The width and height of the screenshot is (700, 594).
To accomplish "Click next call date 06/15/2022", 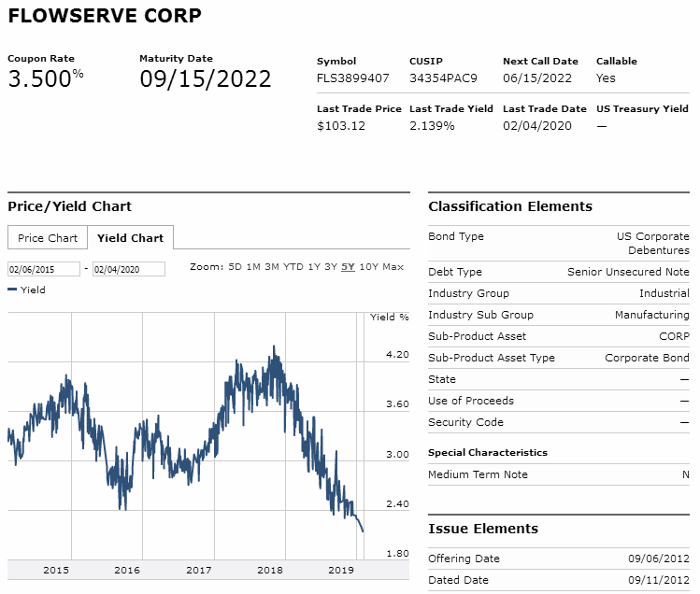I will 537,78.
